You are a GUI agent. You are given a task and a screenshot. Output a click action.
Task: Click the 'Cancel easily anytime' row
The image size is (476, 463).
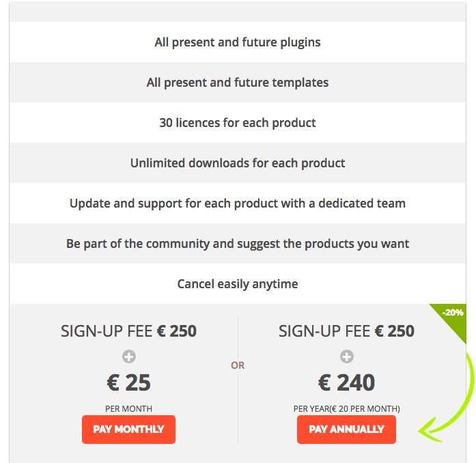tap(238, 284)
